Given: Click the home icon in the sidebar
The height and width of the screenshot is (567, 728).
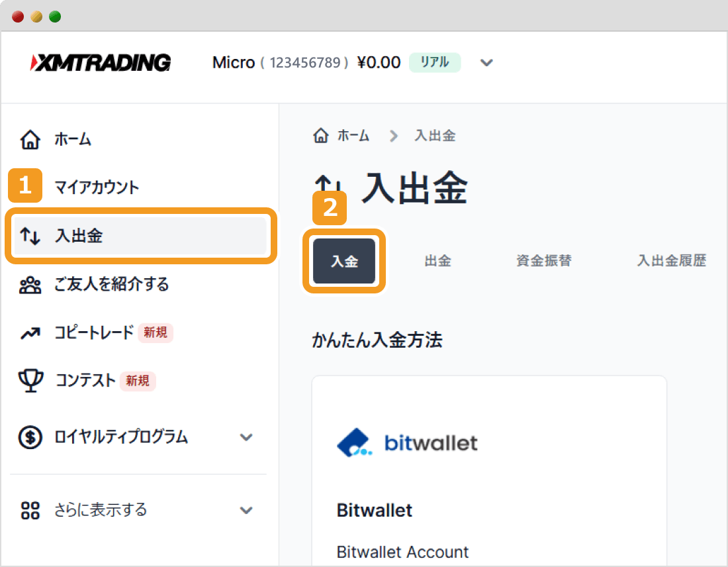Looking at the screenshot, I should coord(30,139).
